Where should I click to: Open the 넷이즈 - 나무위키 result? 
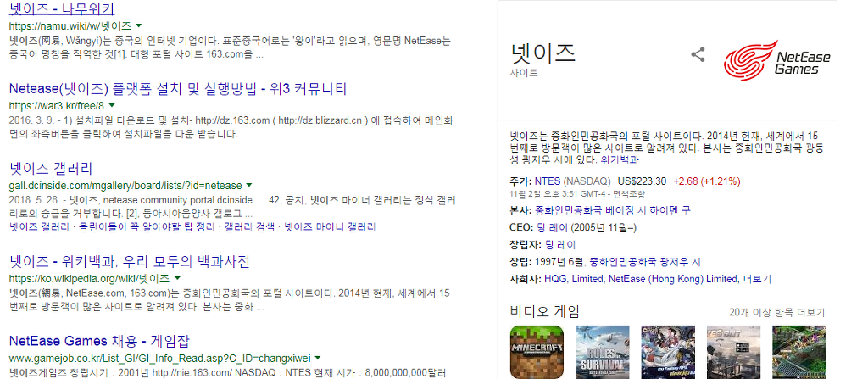coord(62,8)
